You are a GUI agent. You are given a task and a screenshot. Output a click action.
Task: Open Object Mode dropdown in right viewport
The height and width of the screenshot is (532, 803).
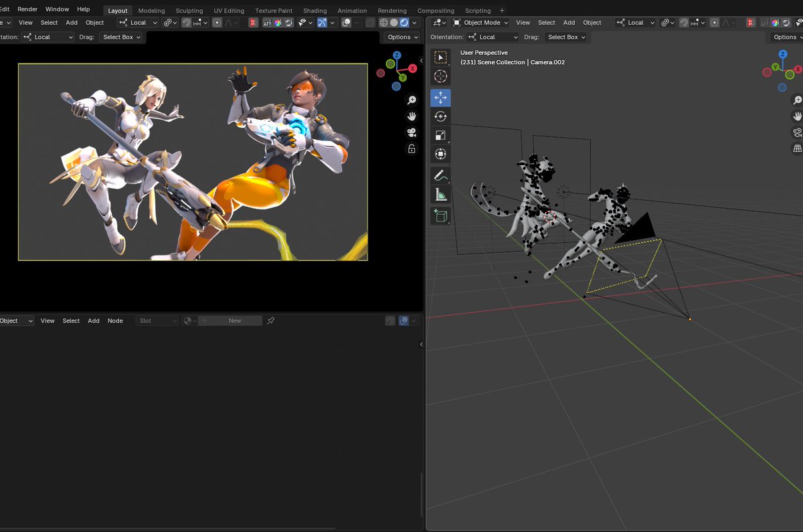click(x=481, y=23)
